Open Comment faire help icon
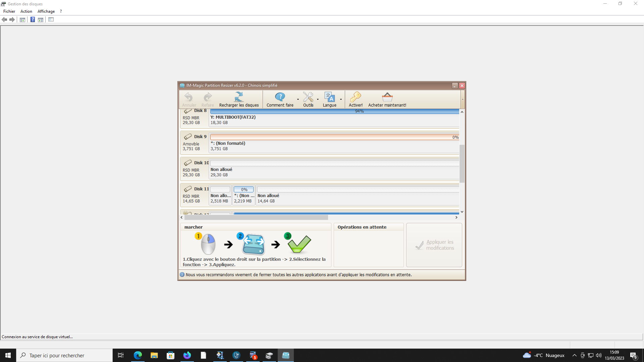This screenshot has height=362, width=644. tap(280, 97)
